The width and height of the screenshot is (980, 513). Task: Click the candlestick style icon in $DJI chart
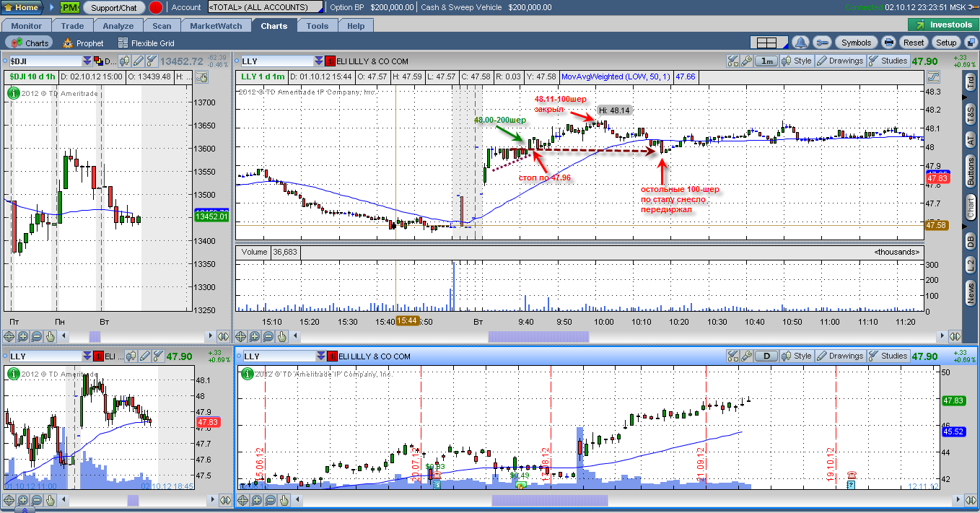pos(125,61)
